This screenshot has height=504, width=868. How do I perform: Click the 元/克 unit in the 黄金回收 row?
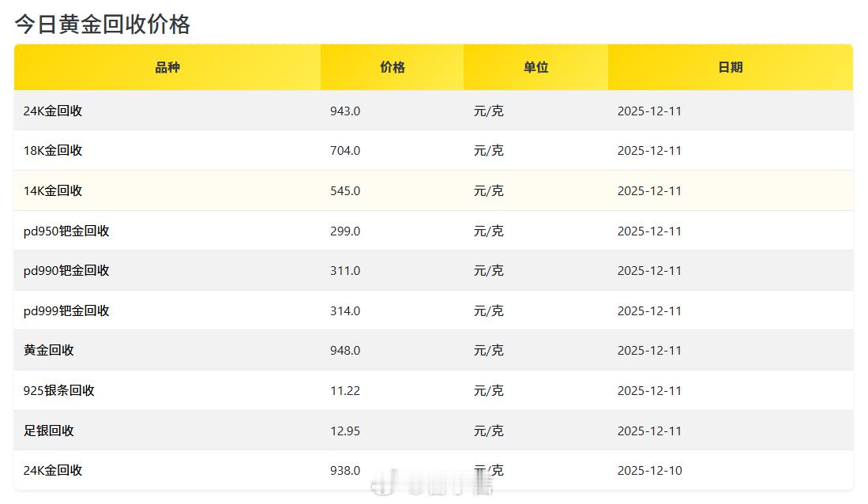[488, 351]
